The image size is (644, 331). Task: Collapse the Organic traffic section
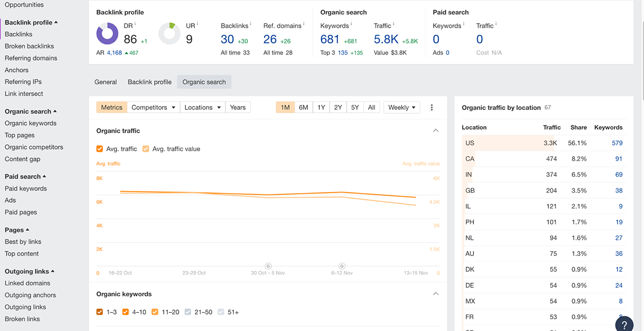(x=436, y=130)
